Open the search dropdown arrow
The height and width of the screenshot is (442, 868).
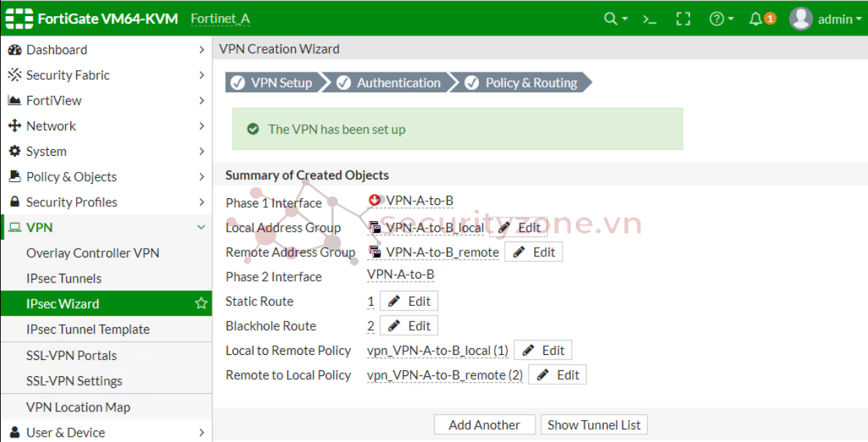(625, 19)
